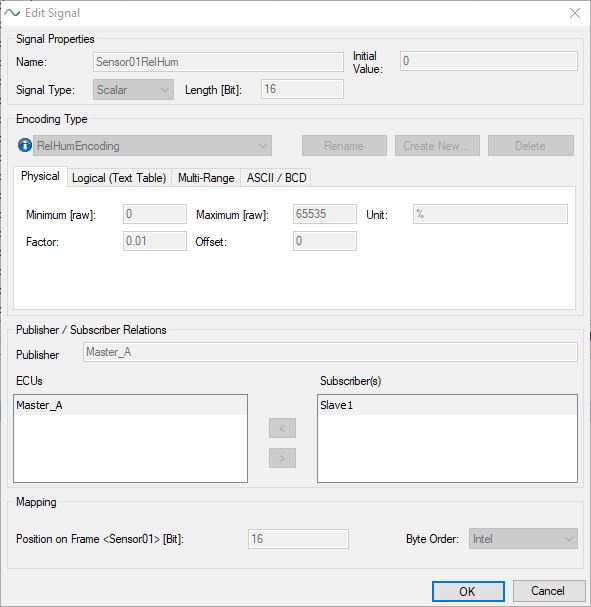Click the Rename encoding button
The image size is (591, 607).
point(344,146)
